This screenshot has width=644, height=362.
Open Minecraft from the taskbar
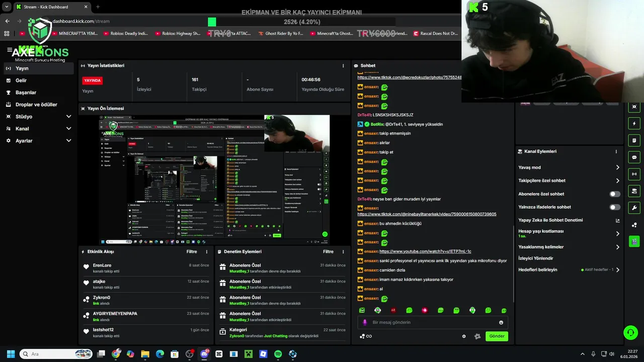(248, 354)
